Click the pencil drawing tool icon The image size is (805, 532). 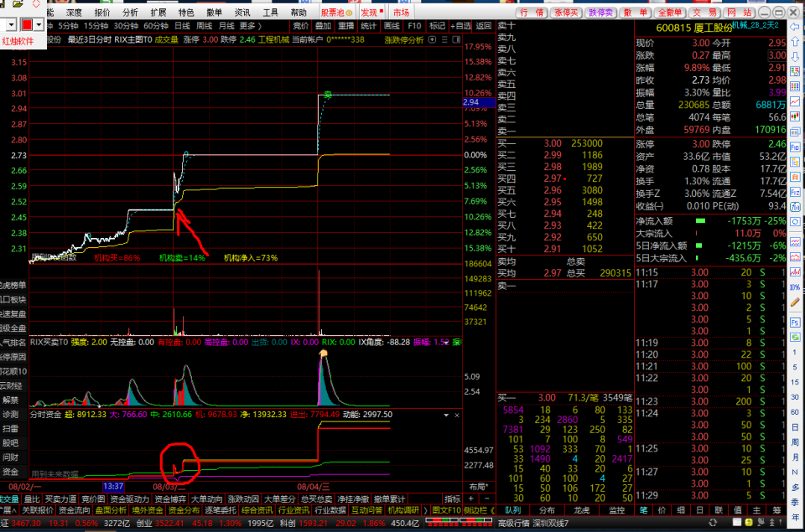pyautogui.click(x=795, y=302)
